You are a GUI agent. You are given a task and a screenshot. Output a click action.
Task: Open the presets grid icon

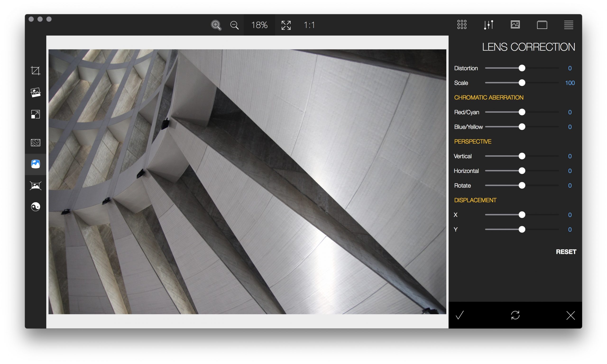[x=462, y=25]
